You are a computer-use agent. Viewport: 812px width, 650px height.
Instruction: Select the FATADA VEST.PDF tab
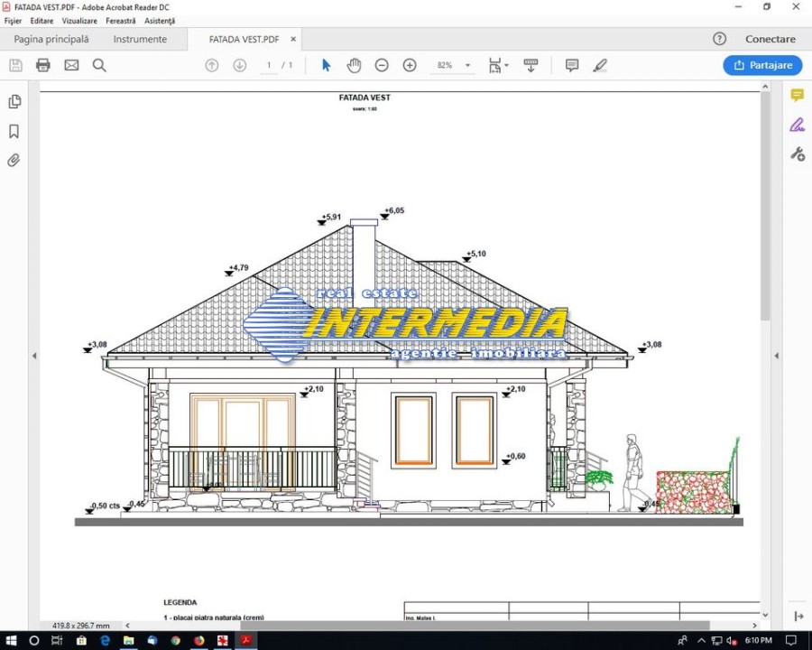click(x=244, y=39)
